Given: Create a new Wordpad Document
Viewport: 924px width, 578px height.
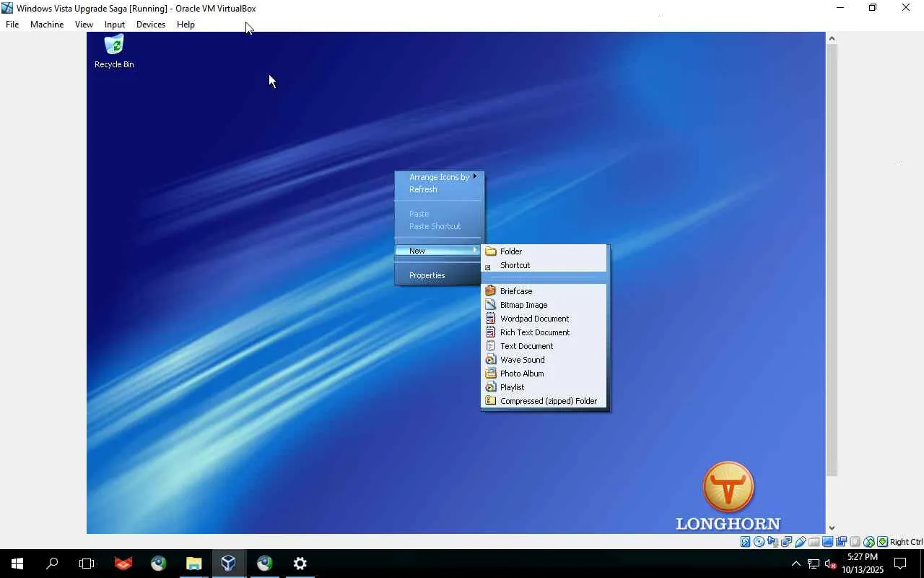Looking at the screenshot, I should [x=544, y=319].
